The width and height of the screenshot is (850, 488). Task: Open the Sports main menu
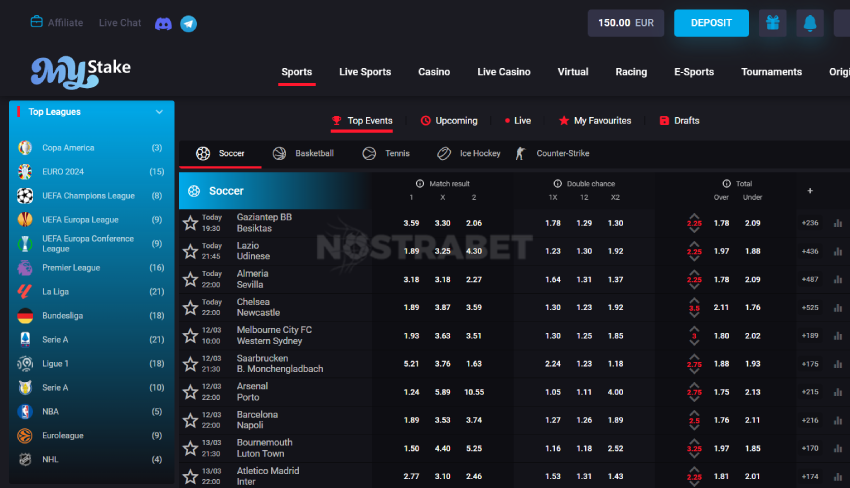click(x=297, y=72)
